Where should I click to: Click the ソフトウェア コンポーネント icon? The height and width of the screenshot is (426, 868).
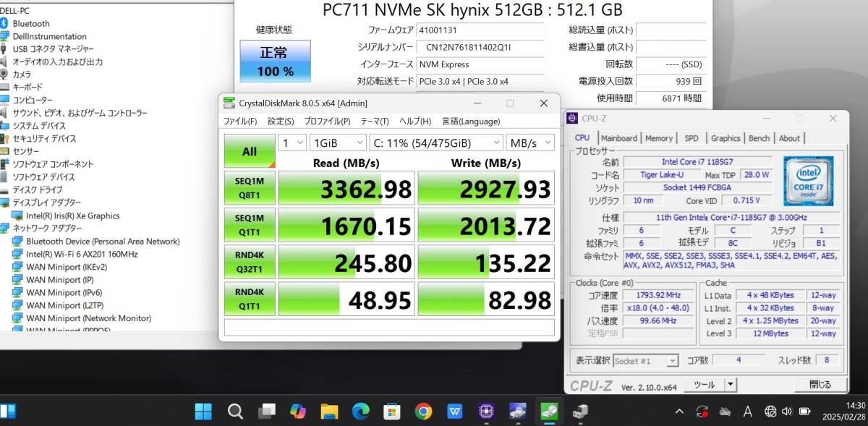click(x=4, y=164)
